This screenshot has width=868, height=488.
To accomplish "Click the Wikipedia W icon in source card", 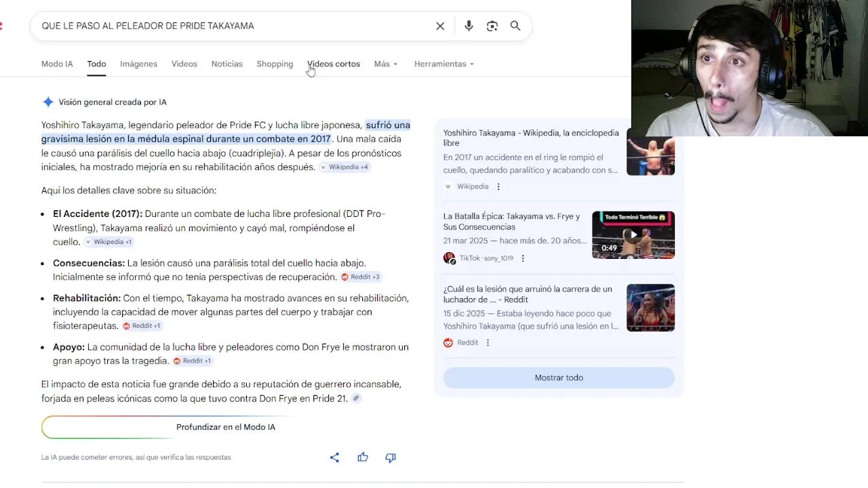I will (448, 186).
